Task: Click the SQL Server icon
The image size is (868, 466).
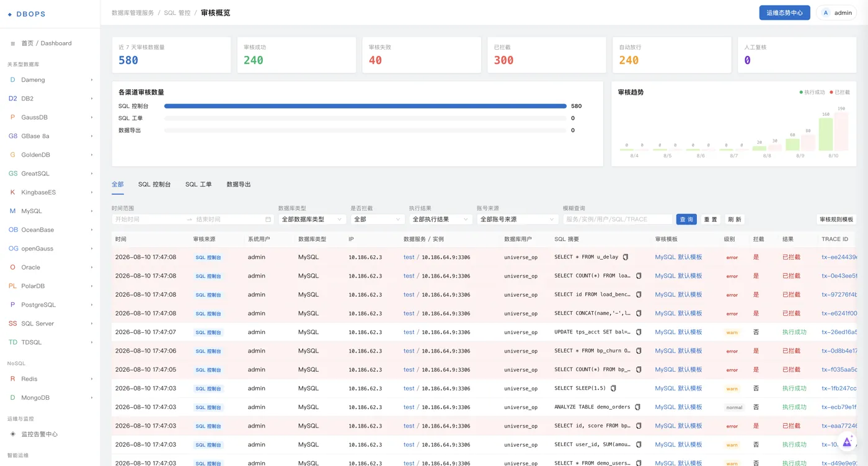Action: point(12,323)
